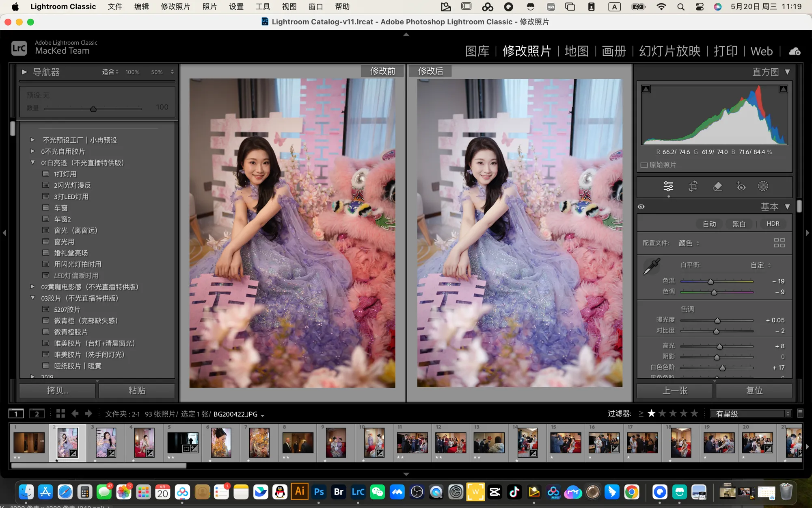The height and width of the screenshot is (508, 812).
Task: Set filter rating to five stars
Action: click(x=695, y=413)
